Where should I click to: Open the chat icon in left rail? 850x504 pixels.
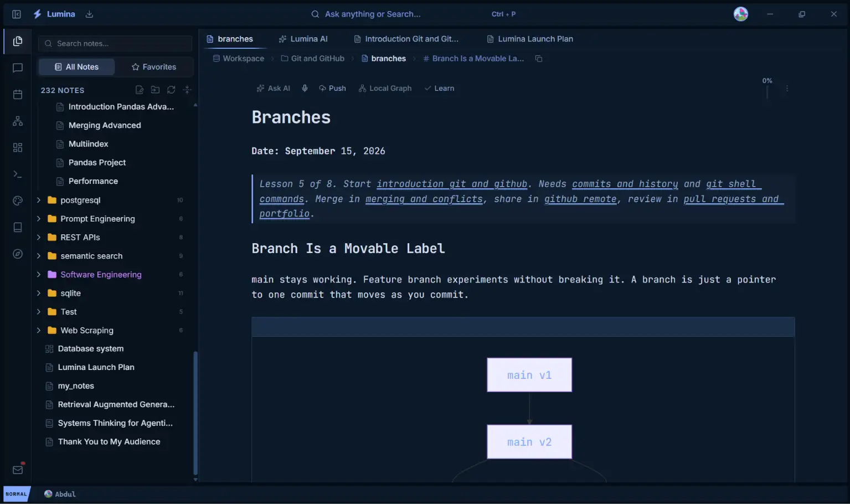[x=18, y=68]
